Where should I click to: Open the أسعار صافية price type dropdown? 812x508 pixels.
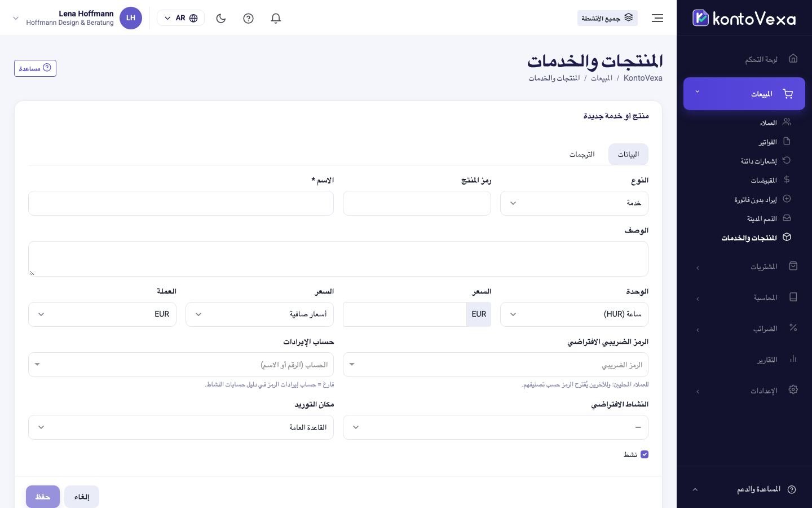coord(259,314)
